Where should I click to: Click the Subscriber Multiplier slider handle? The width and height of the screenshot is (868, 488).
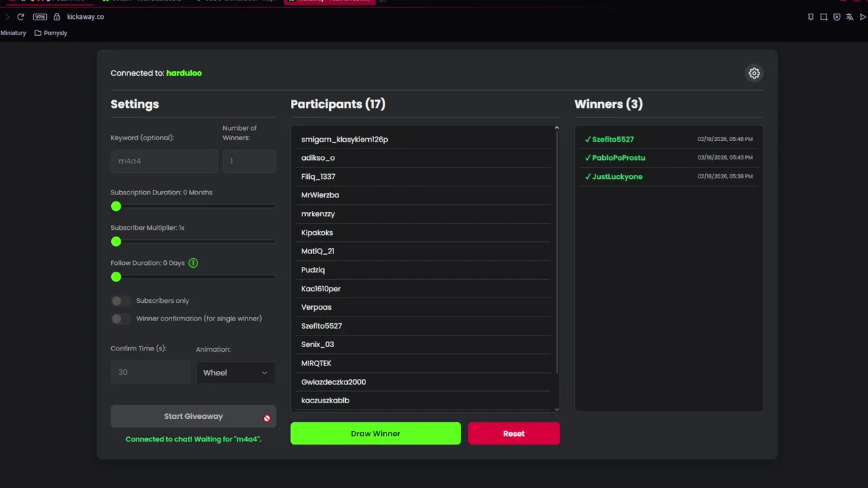click(x=116, y=241)
